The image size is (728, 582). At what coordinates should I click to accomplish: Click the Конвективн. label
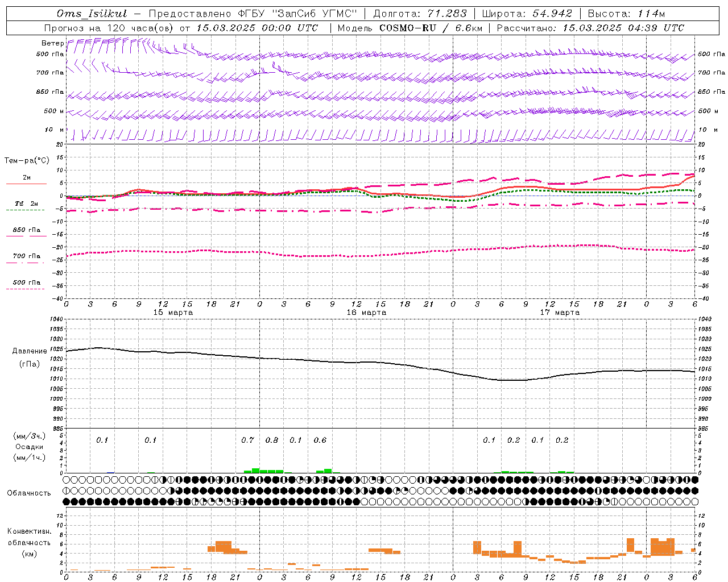tap(30, 531)
